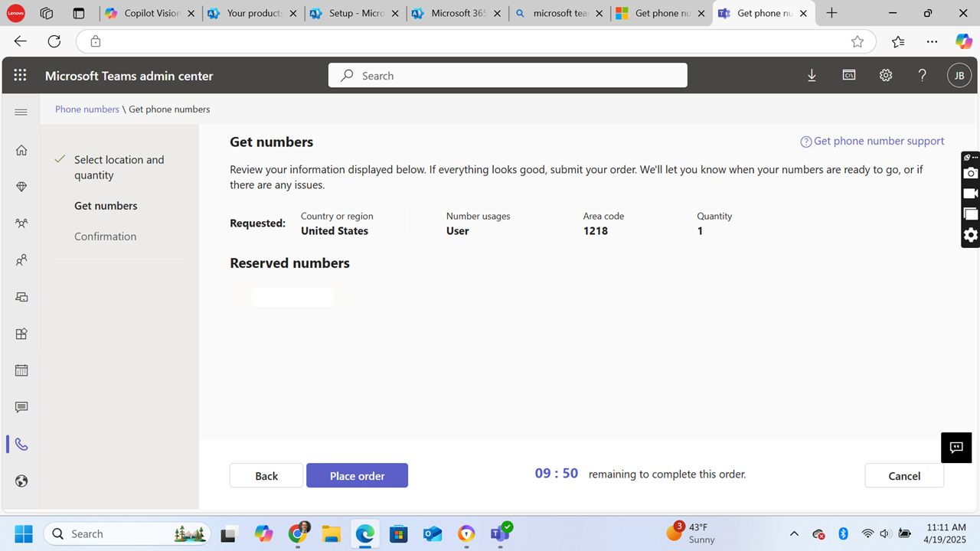Open the feedback chat bubble button

[956, 448]
